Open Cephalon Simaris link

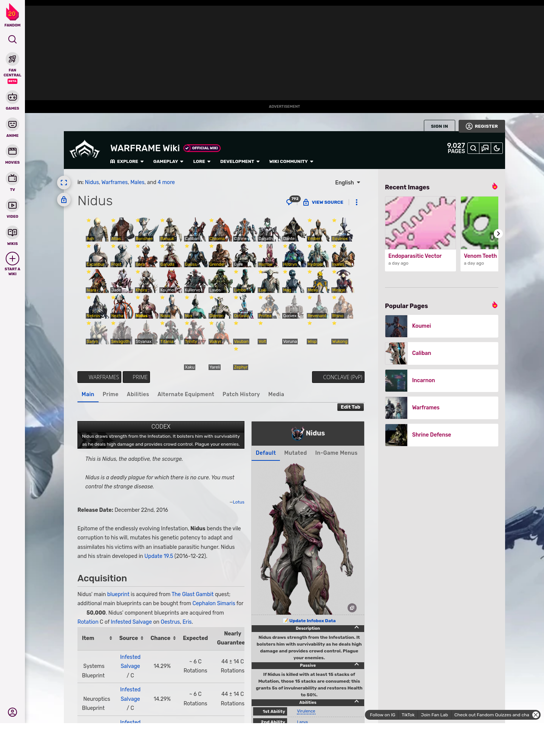pyautogui.click(x=214, y=603)
